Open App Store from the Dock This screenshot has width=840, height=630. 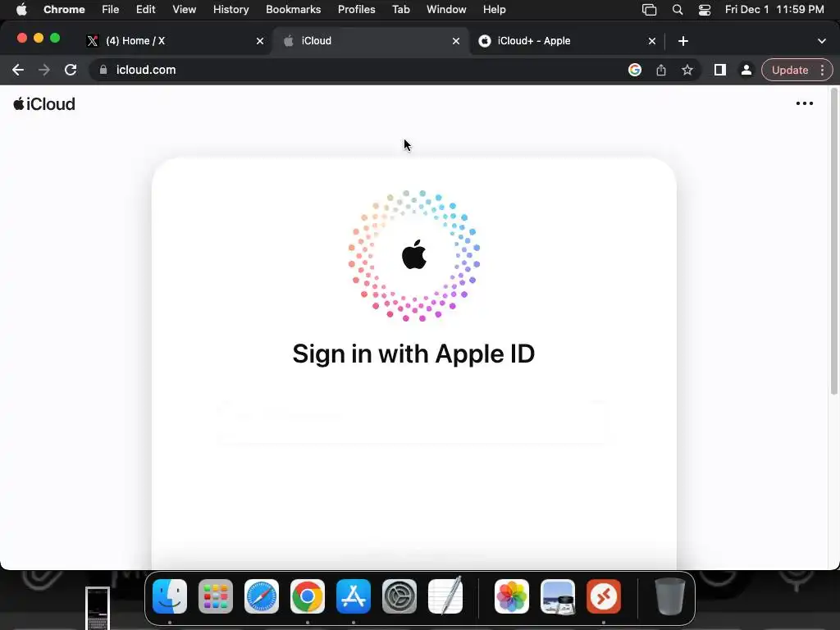pos(354,596)
